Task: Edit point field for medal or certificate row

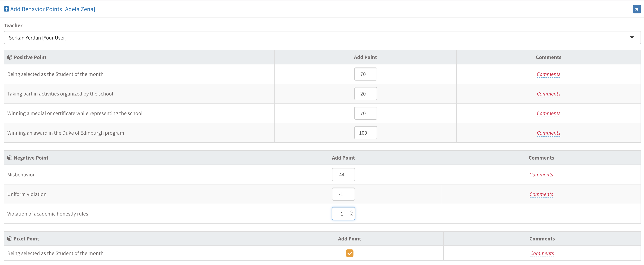Action: [366, 113]
